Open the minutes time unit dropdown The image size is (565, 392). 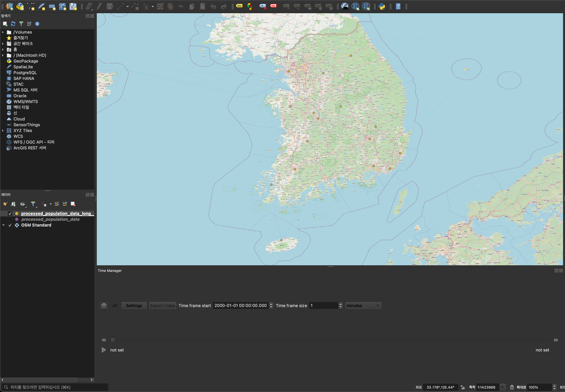[x=363, y=305]
